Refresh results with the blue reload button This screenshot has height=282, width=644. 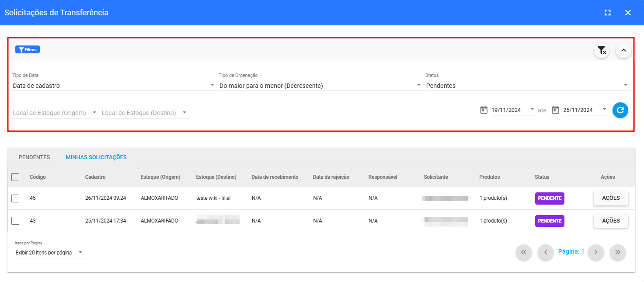pyautogui.click(x=620, y=110)
